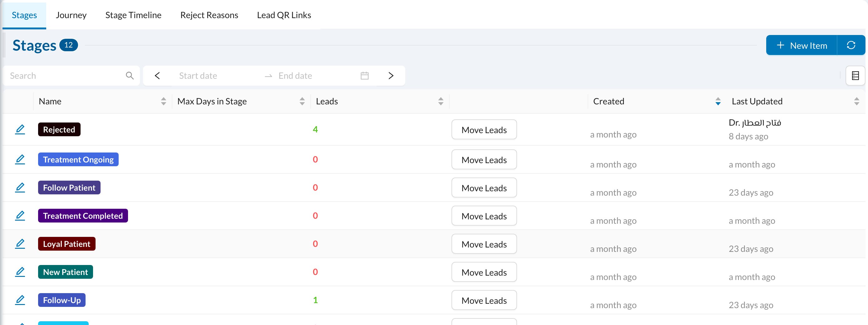
Task: Select the Stages tab
Action: (x=24, y=15)
